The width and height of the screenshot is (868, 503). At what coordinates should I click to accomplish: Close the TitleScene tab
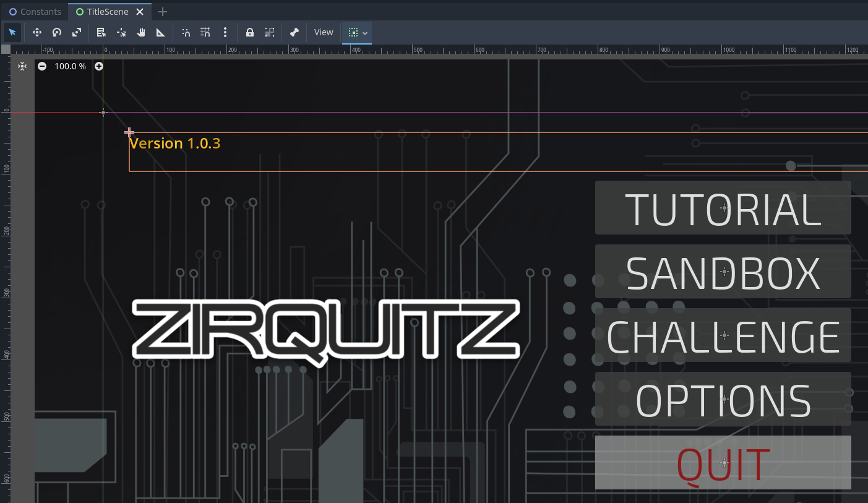pos(140,12)
